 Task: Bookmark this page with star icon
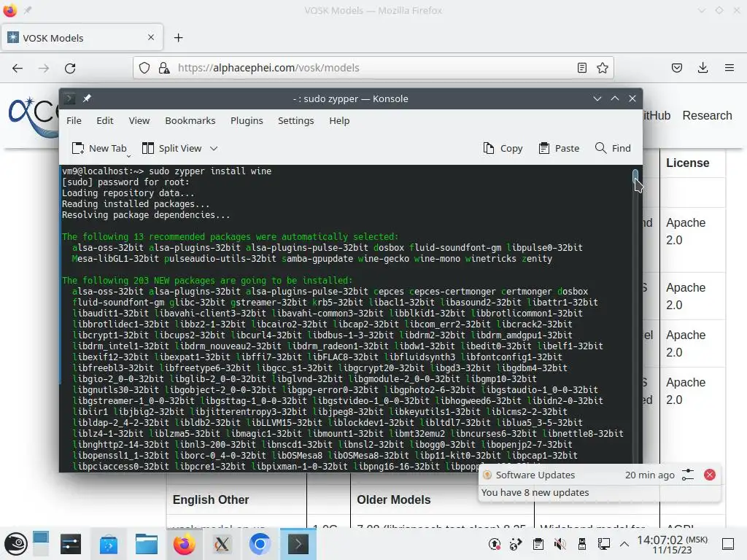coord(602,68)
